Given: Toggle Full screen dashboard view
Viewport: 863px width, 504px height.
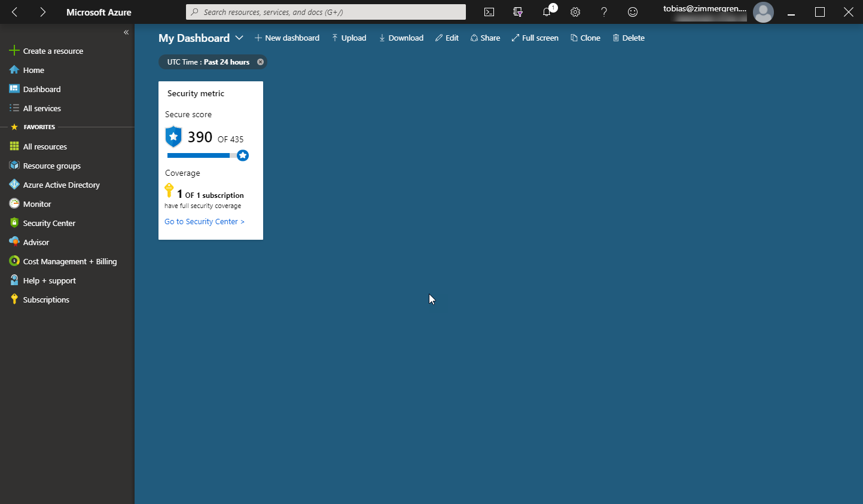Looking at the screenshot, I should (x=535, y=38).
